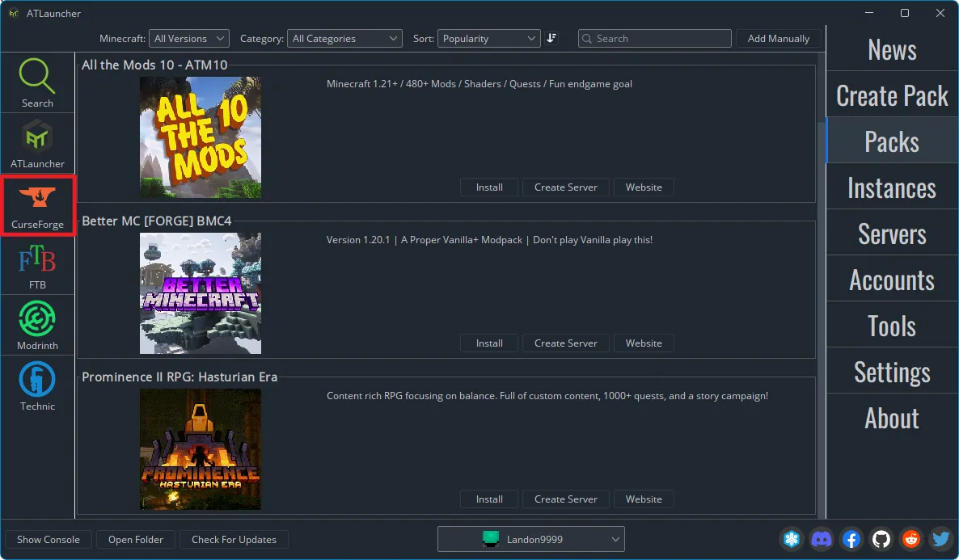Select the CurseForge packs source
Screen dimensions: 959x560
[x=37, y=204]
